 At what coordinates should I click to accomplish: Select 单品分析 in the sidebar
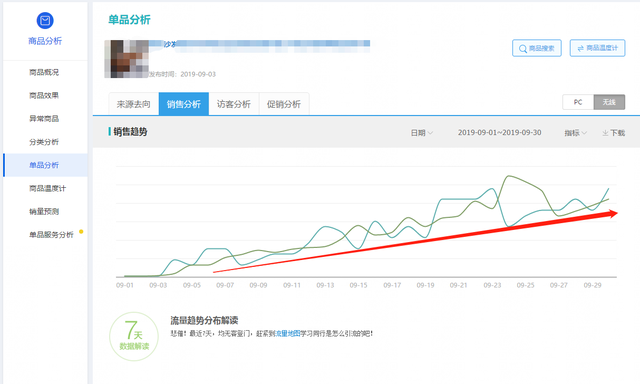click(x=44, y=165)
